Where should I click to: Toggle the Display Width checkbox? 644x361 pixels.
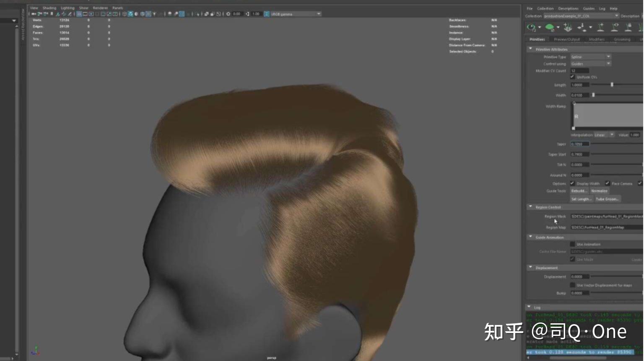click(572, 183)
